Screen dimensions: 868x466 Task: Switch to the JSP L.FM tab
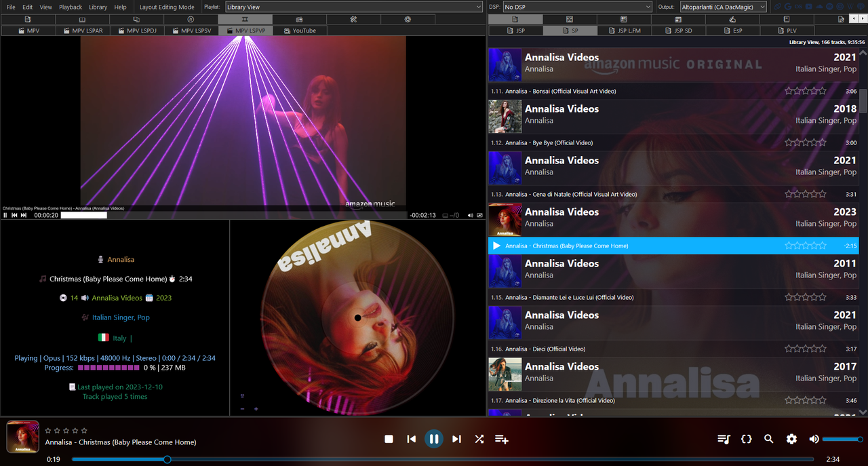point(625,31)
